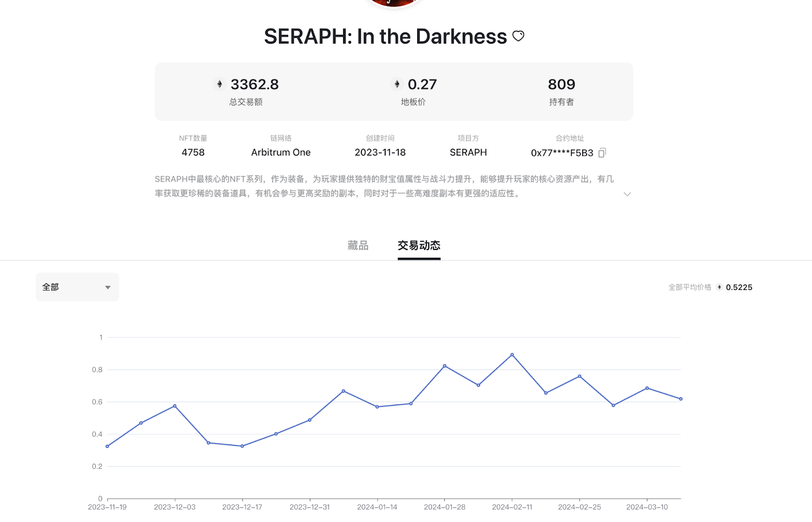Viewport: 812px width, 522px height.
Task: Click the NFT数量 label
Action: coord(193,138)
